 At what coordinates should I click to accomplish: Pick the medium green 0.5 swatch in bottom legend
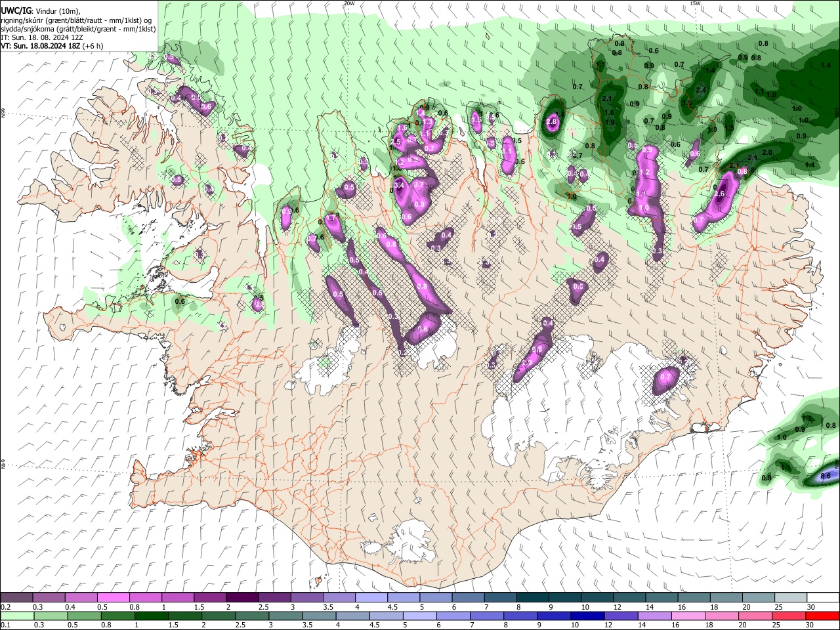[84, 616]
